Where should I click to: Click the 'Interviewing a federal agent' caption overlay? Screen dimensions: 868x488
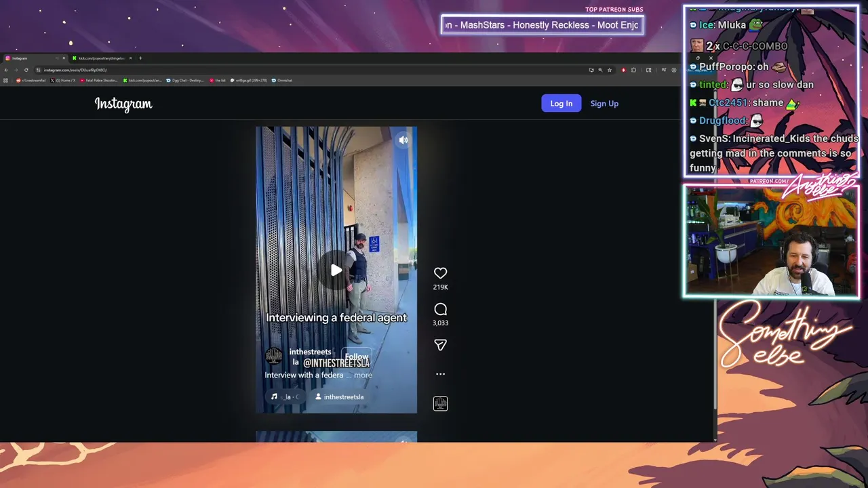coord(336,317)
